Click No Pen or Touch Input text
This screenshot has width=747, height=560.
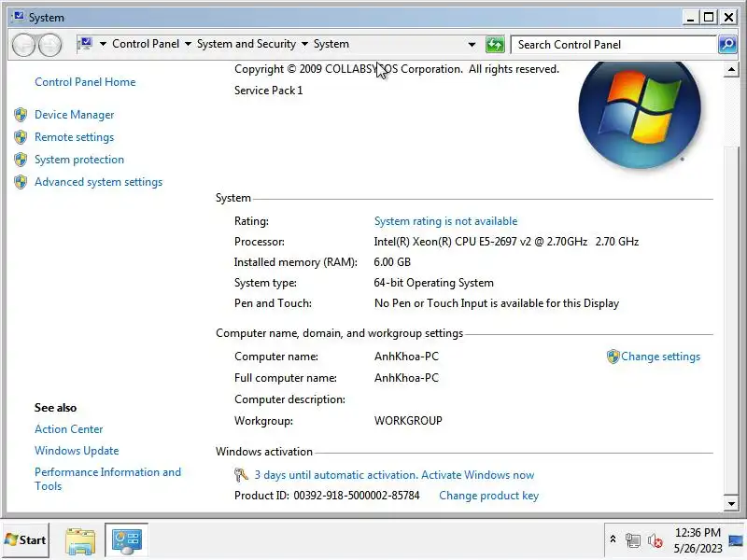tap(497, 303)
